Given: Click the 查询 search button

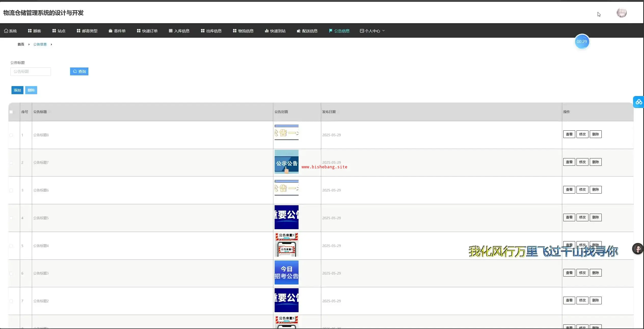Looking at the screenshot, I should coord(79,72).
